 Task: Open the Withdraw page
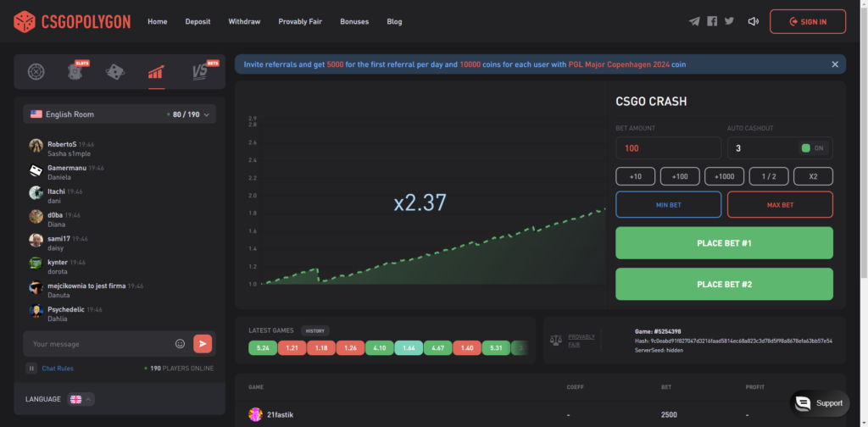[244, 21]
